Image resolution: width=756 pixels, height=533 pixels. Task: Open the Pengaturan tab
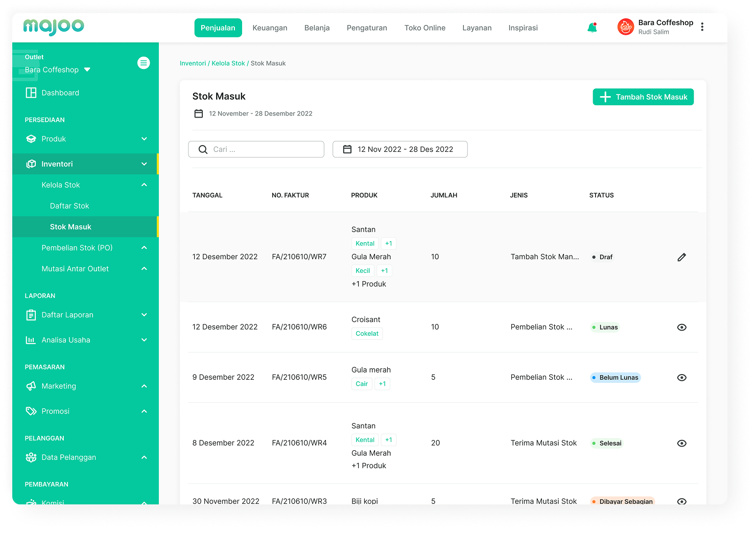(x=367, y=28)
